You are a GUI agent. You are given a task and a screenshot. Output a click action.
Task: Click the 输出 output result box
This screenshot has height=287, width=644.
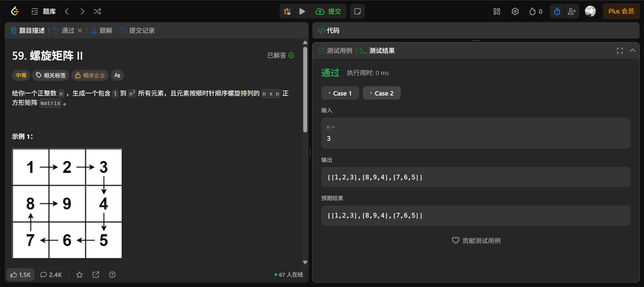(476, 177)
